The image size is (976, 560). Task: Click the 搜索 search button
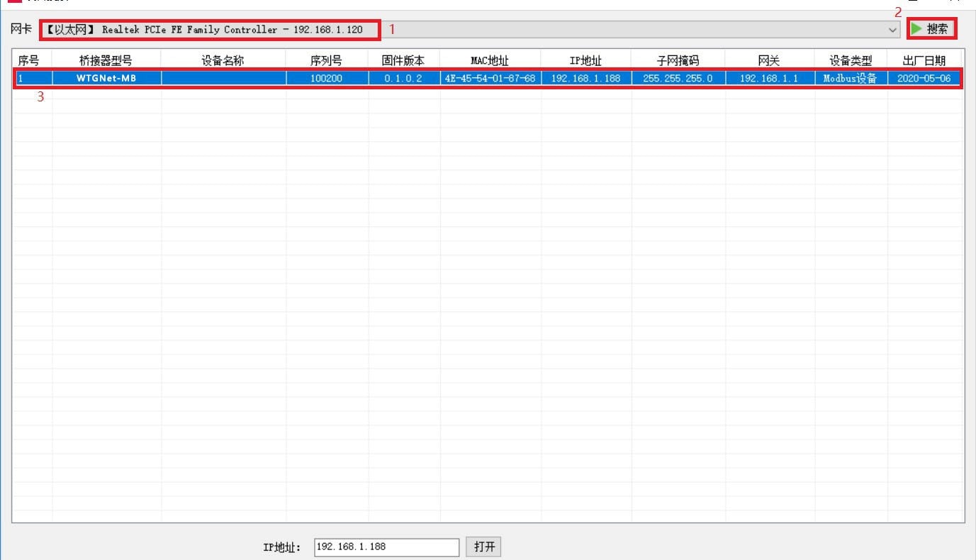pyautogui.click(x=931, y=29)
